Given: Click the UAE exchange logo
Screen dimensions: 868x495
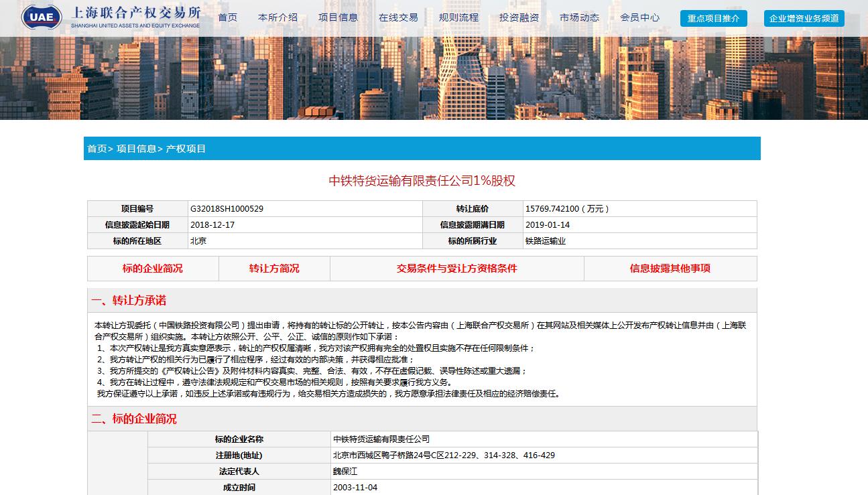Looking at the screenshot, I should click(x=111, y=17).
